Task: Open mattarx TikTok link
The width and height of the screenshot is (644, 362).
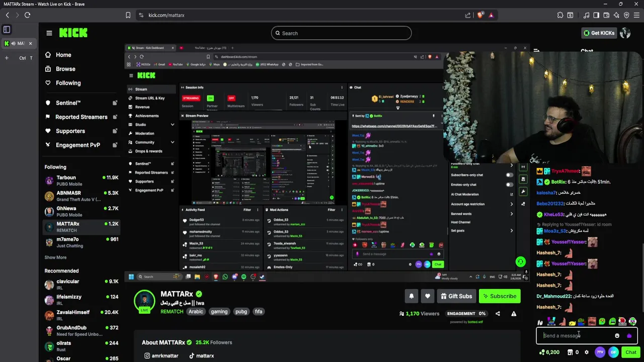Action: click(201, 356)
